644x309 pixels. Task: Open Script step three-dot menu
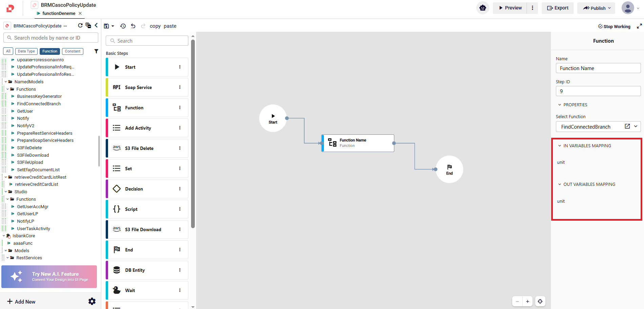(x=180, y=209)
